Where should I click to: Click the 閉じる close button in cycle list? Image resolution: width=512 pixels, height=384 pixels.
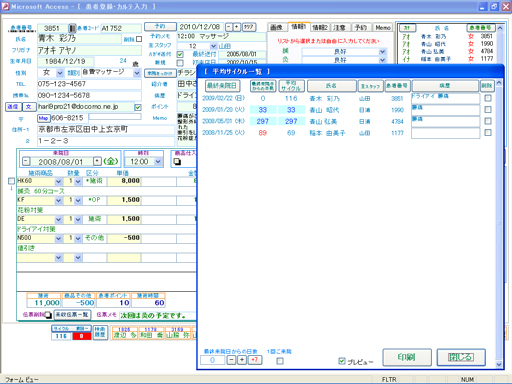[x=461, y=357]
